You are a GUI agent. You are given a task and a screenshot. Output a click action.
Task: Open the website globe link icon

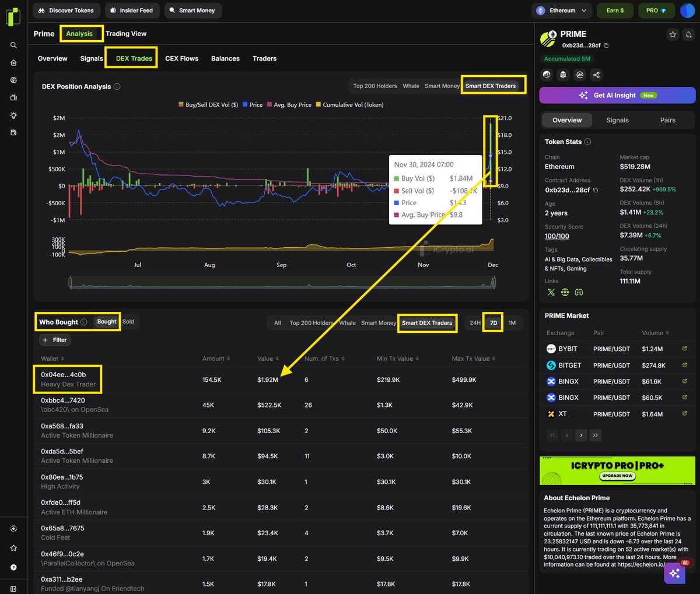point(565,292)
